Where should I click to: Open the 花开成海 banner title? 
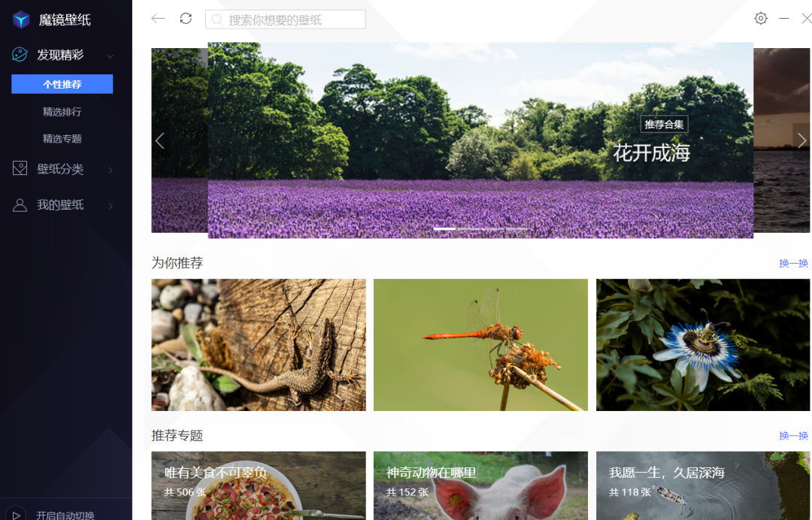[651, 153]
